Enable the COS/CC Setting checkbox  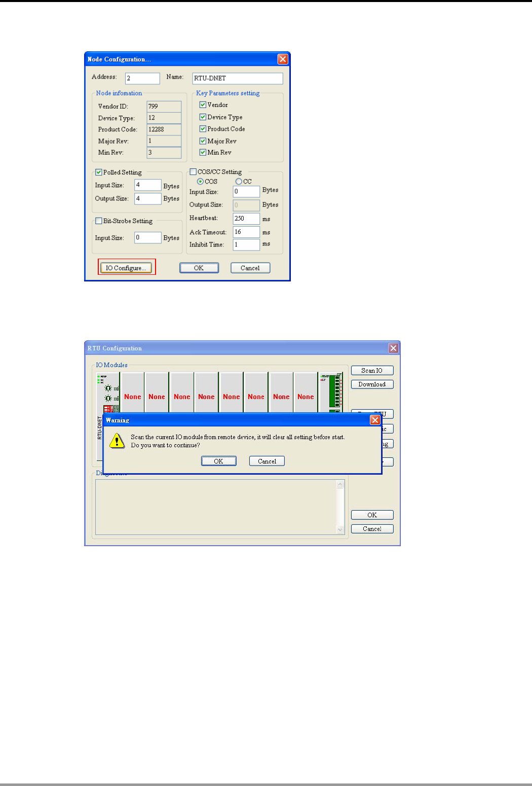tap(193, 172)
